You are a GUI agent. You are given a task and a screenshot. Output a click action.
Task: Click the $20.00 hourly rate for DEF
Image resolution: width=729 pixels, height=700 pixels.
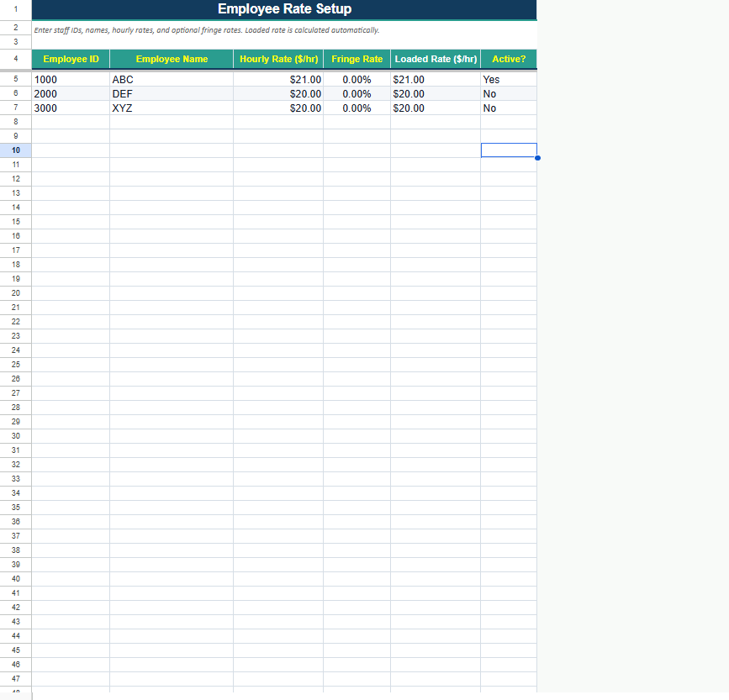(x=278, y=94)
